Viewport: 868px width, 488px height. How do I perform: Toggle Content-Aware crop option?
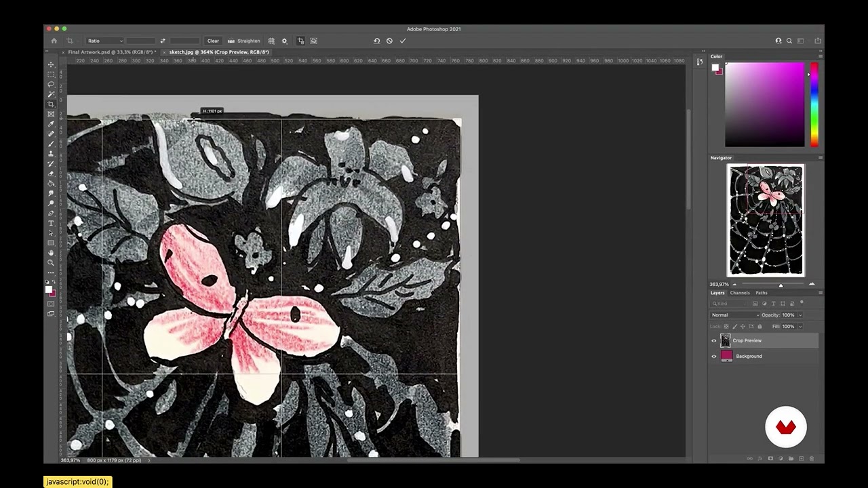313,41
